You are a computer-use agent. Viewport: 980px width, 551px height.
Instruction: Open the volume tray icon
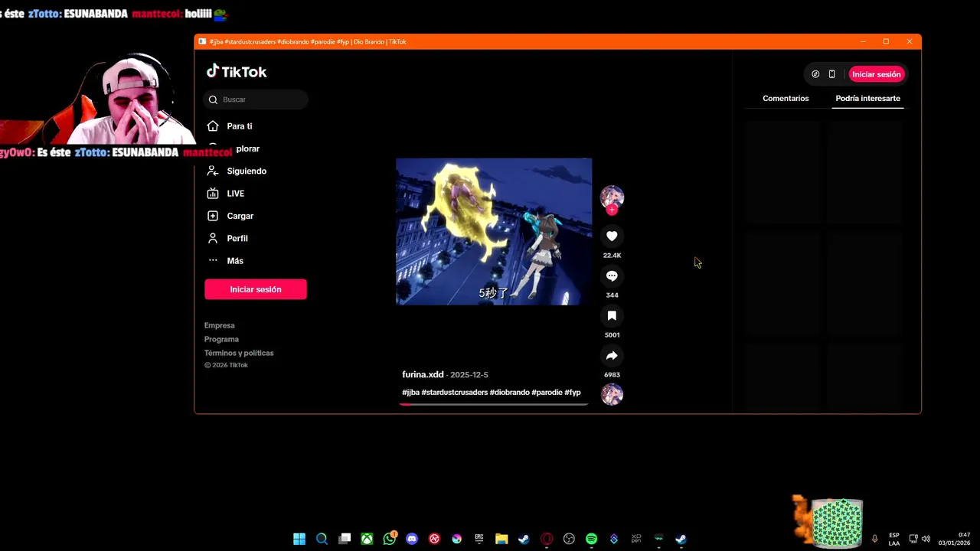[926, 539]
